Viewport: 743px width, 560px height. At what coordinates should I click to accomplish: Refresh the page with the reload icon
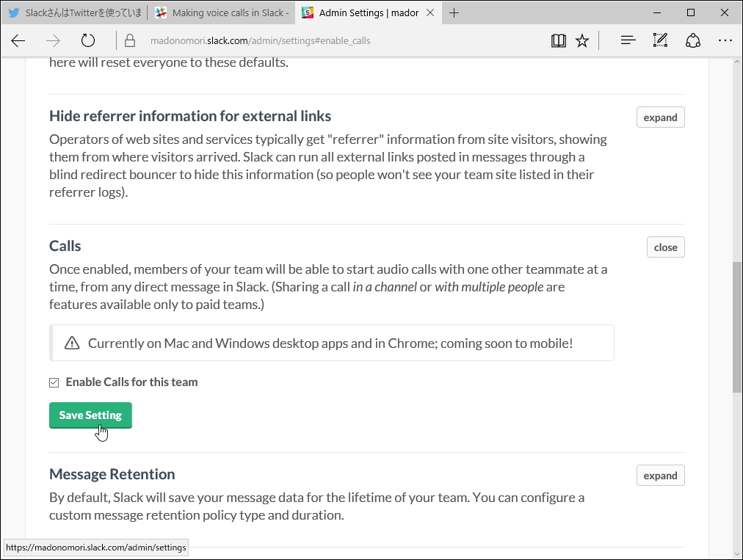click(87, 41)
